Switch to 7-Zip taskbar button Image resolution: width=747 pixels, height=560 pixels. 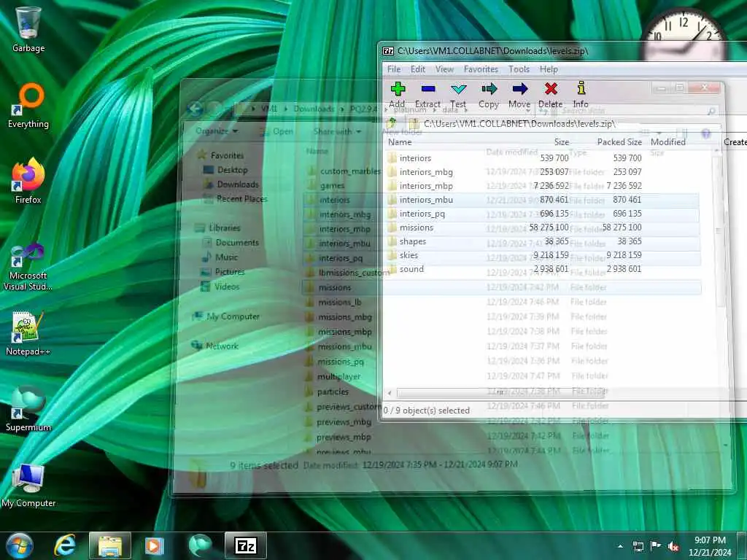(245, 545)
